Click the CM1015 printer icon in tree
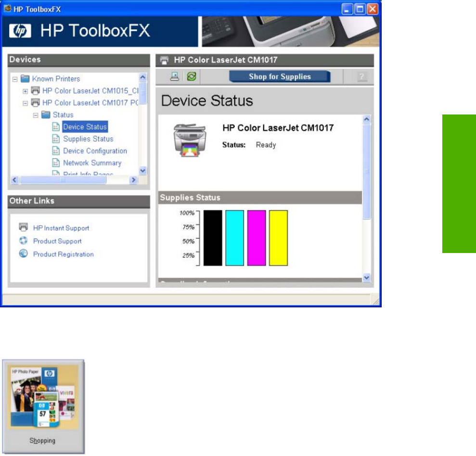The image size is (476, 456). (x=36, y=91)
